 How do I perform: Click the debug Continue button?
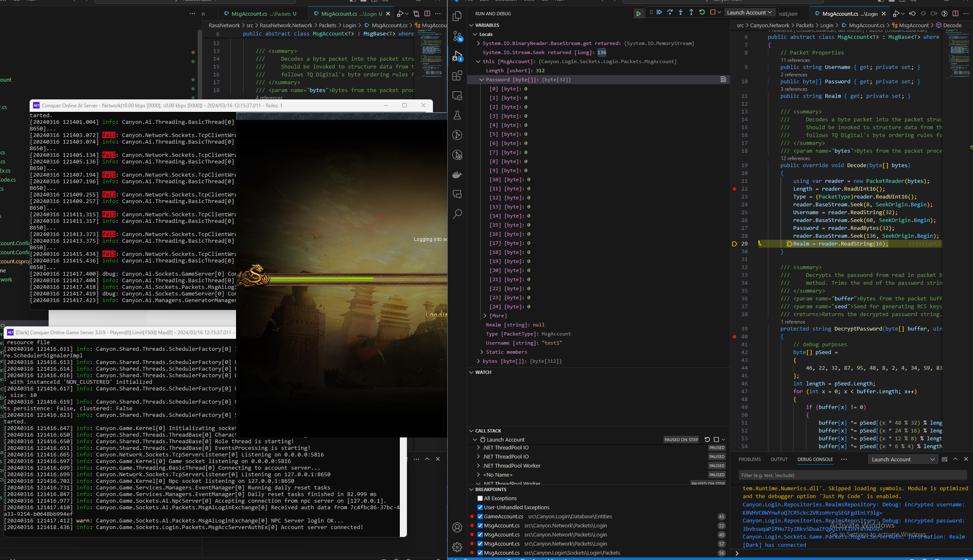click(x=659, y=12)
